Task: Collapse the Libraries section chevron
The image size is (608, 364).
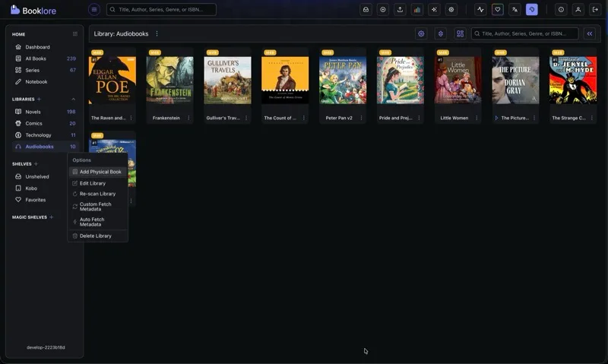Action: pyautogui.click(x=73, y=100)
